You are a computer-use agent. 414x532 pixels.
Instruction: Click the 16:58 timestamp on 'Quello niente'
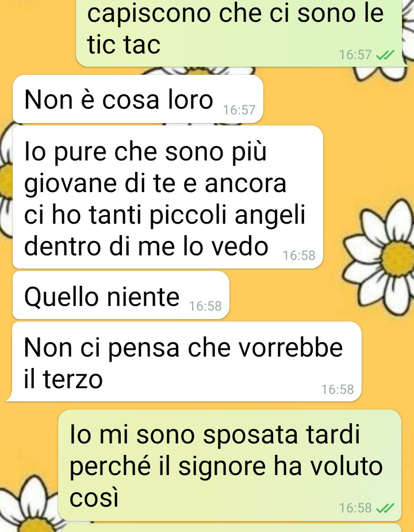(x=205, y=306)
